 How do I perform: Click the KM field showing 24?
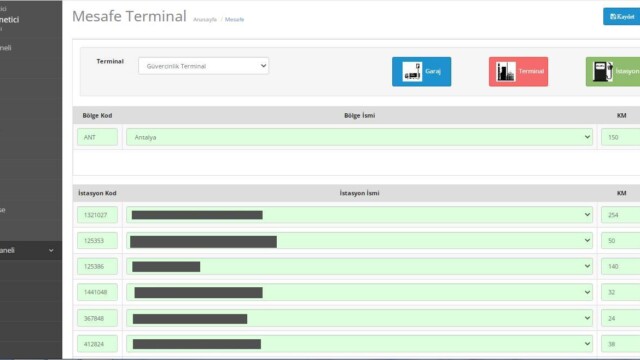(x=620, y=318)
